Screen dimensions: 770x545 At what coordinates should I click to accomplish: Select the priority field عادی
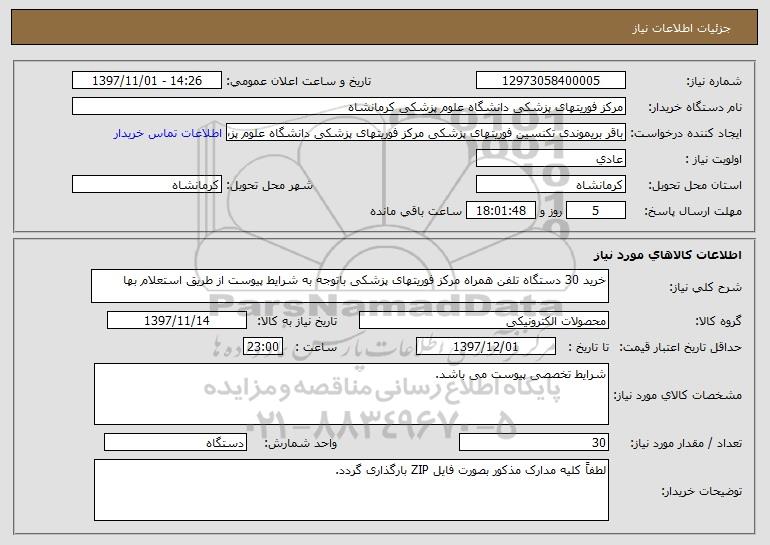[x=550, y=159]
